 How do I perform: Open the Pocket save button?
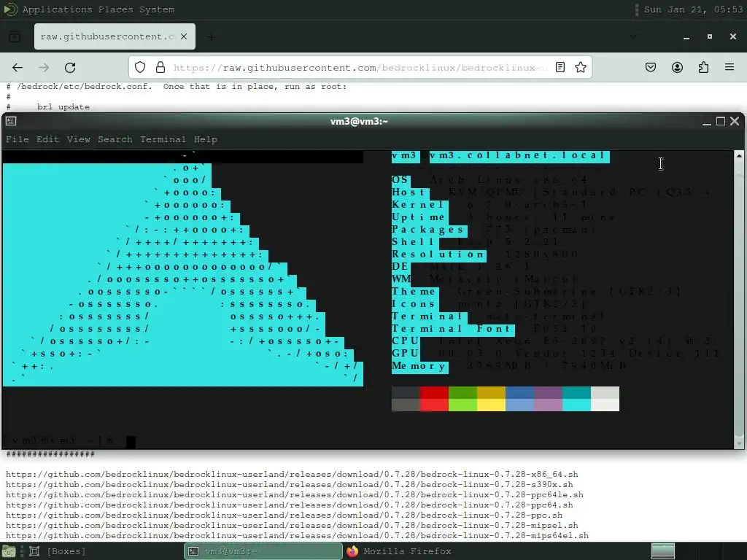[x=651, y=67]
